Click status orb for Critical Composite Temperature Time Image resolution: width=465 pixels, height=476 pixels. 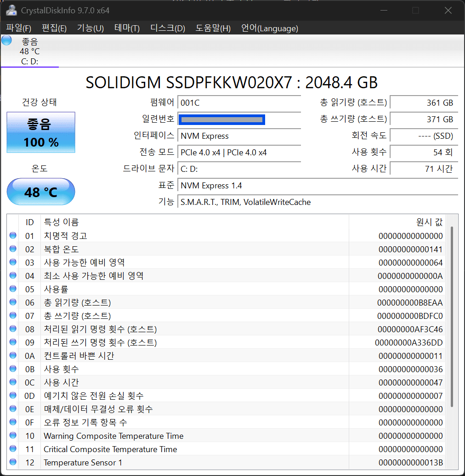pos(13,449)
